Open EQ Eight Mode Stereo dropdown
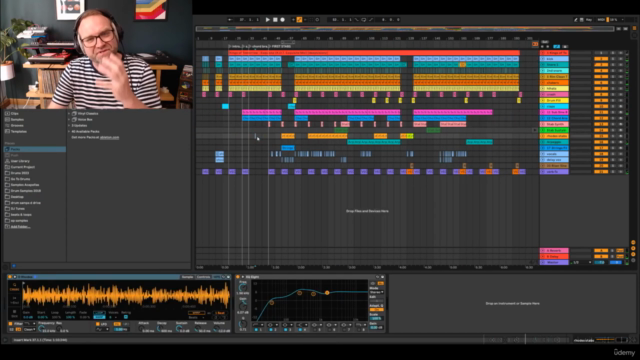640x360 pixels. [x=376, y=292]
